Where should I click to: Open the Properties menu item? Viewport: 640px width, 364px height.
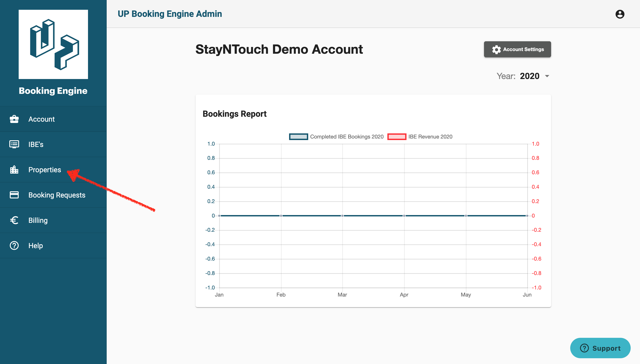[x=44, y=170]
